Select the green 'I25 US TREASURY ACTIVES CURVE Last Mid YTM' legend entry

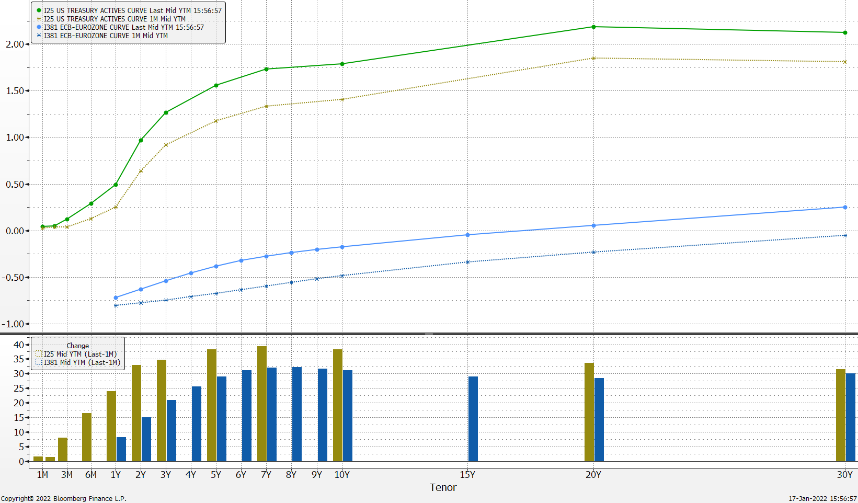[x=128, y=10]
